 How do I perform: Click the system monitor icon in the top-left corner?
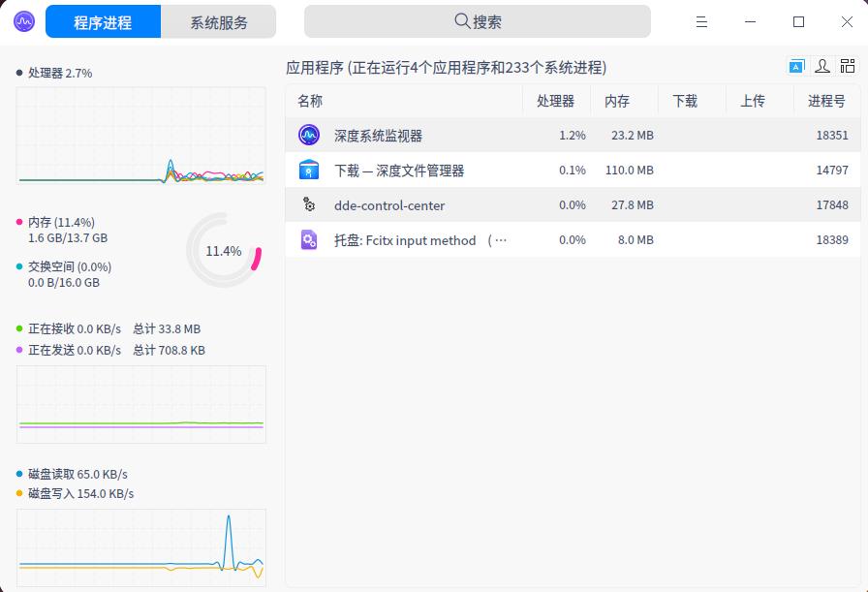[x=21, y=20]
